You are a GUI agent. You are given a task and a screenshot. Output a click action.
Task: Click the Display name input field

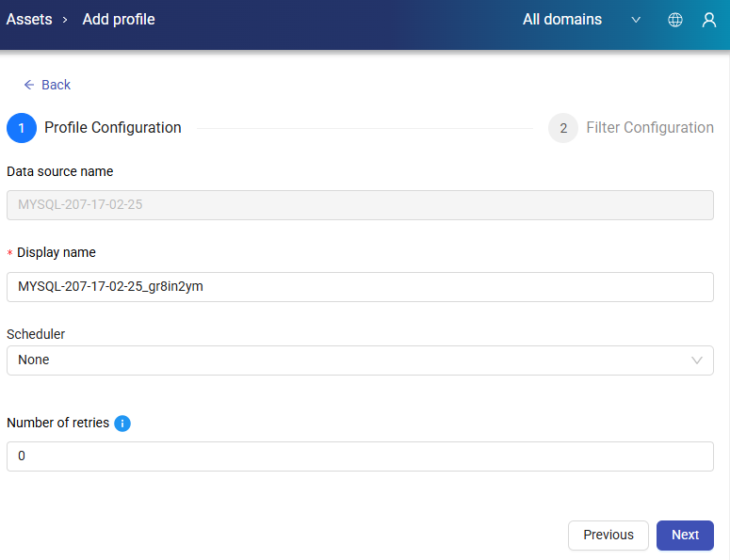(x=360, y=287)
